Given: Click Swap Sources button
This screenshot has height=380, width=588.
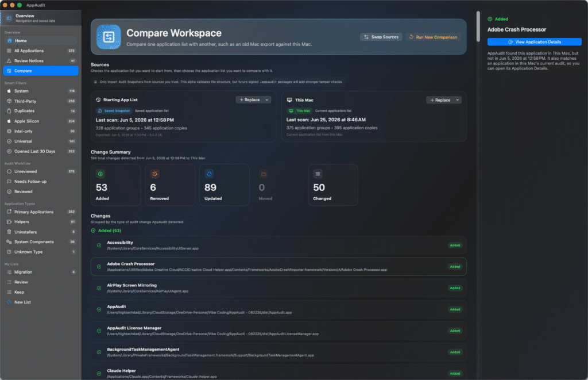Looking at the screenshot, I should coord(381,37).
